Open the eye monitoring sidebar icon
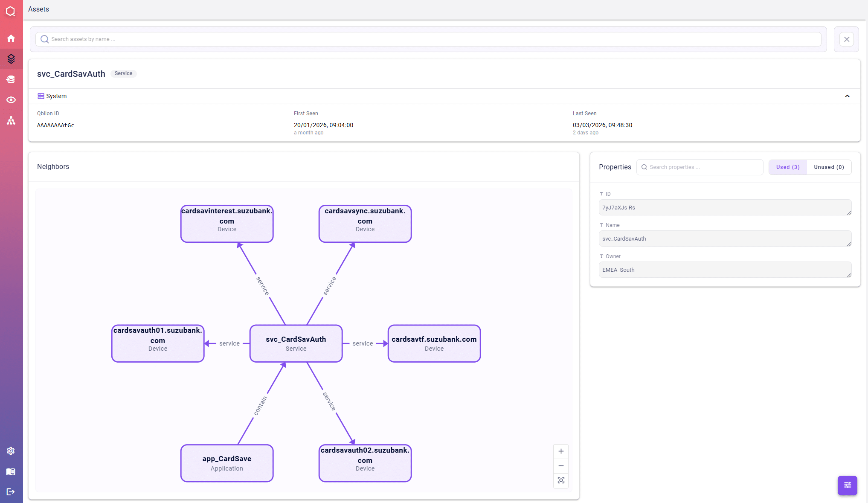The width and height of the screenshot is (868, 503). (x=11, y=100)
